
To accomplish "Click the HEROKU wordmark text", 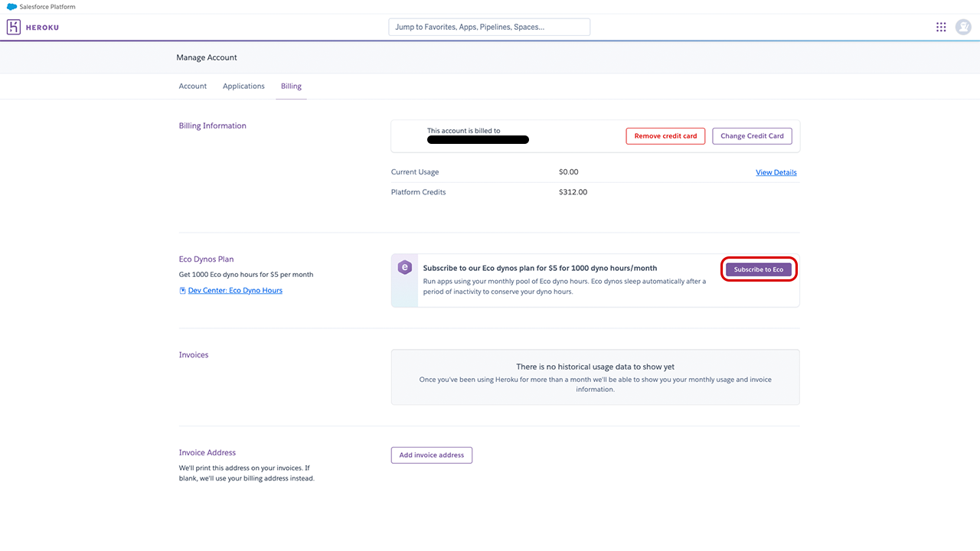I will [x=44, y=28].
